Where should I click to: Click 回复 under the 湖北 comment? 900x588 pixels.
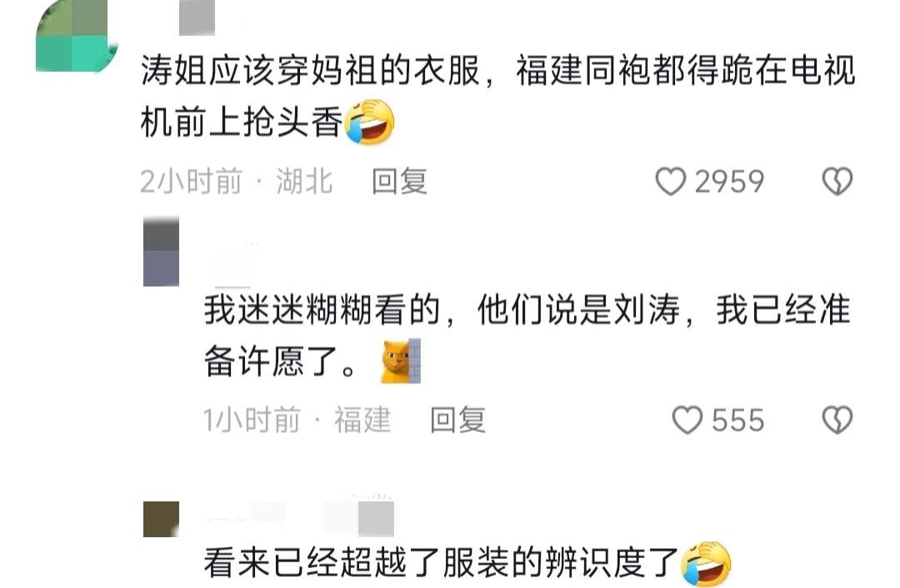click(399, 182)
